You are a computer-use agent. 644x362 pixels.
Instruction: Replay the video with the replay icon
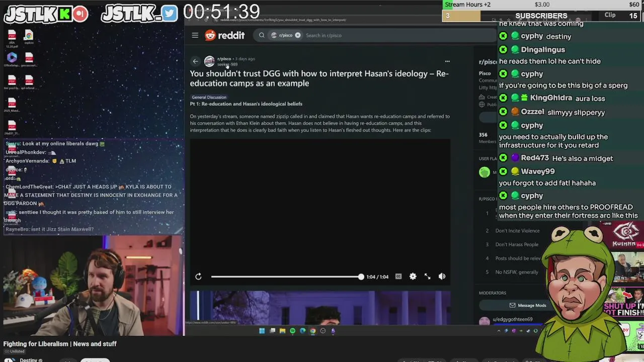198,277
